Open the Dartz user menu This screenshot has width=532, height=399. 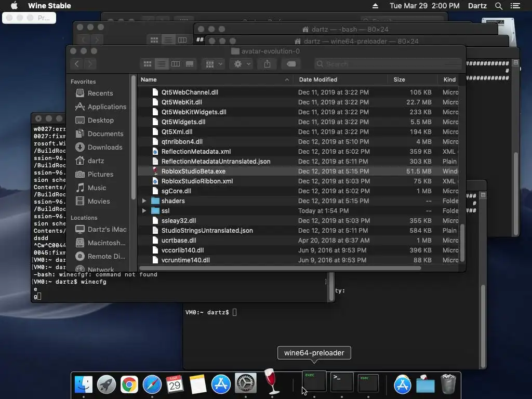coord(477,5)
